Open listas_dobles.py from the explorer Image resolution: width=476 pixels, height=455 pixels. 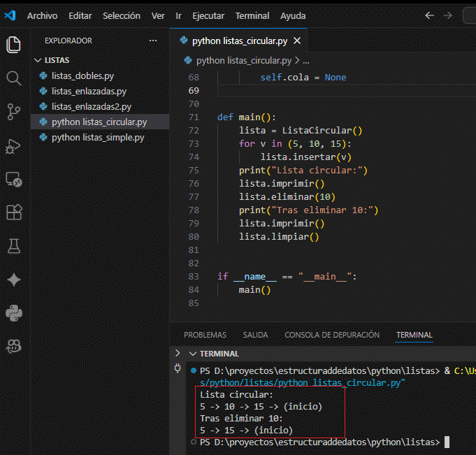coord(82,75)
